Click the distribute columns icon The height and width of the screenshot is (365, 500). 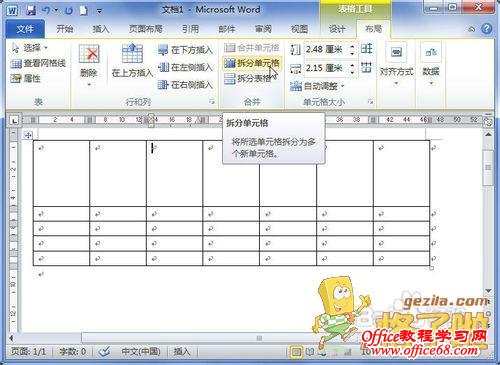tap(366, 68)
